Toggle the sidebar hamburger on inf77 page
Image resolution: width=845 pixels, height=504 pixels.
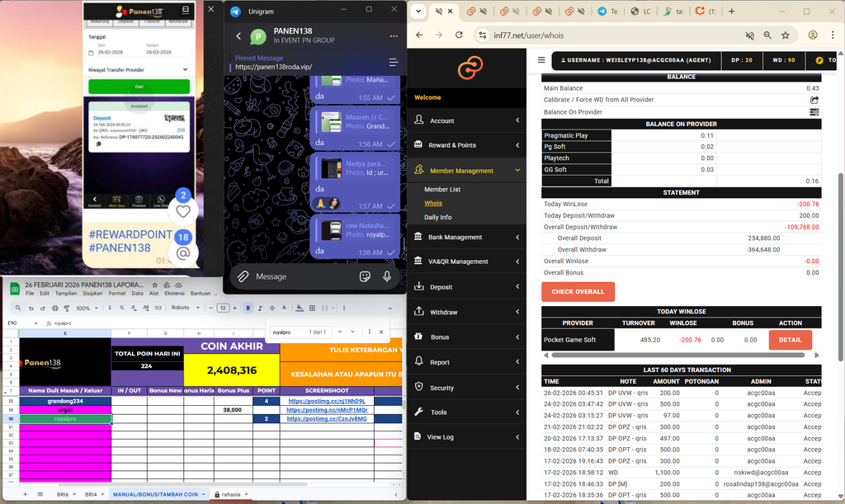[x=541, y=59]
